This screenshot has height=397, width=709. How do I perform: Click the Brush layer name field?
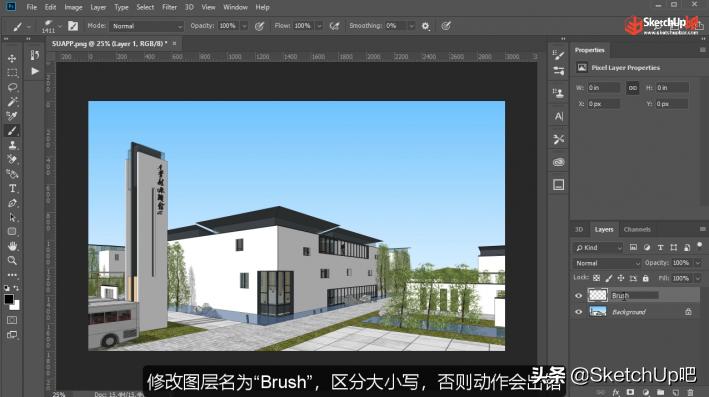pos(634,296)
